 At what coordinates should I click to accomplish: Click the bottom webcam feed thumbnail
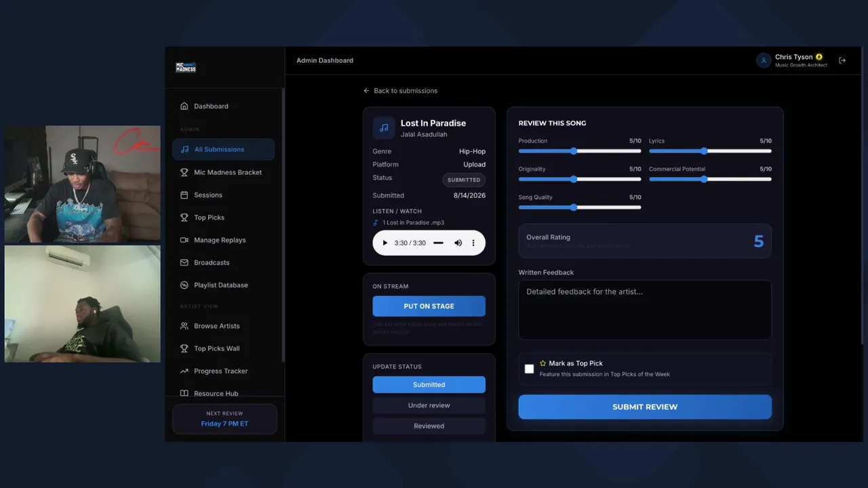83,304
